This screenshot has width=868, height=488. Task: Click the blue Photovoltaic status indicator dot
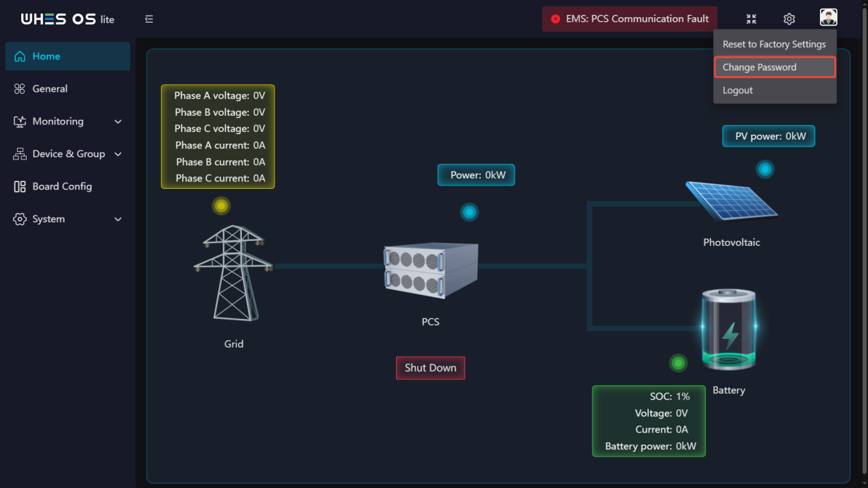tap(765, 169)
